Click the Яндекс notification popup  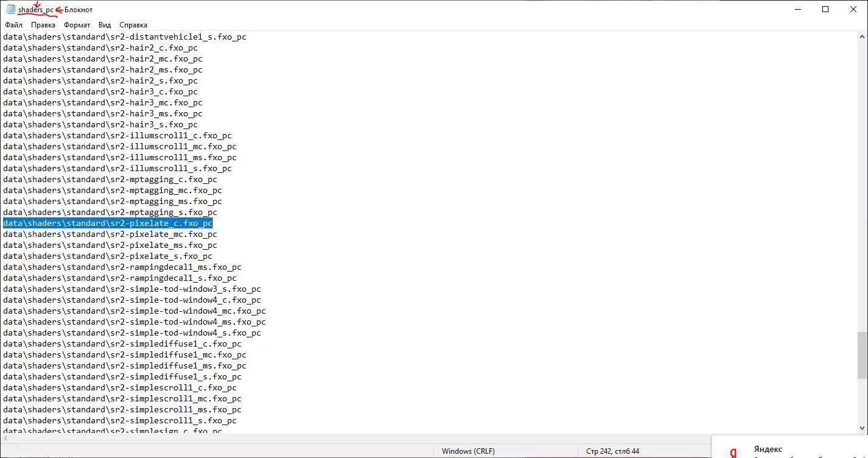coord(789,447)
